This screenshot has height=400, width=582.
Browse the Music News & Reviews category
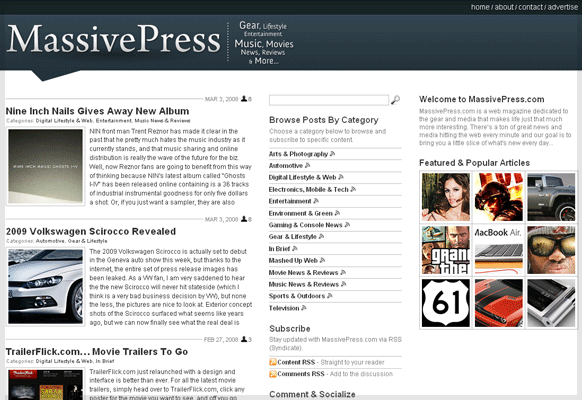[304, 285]
